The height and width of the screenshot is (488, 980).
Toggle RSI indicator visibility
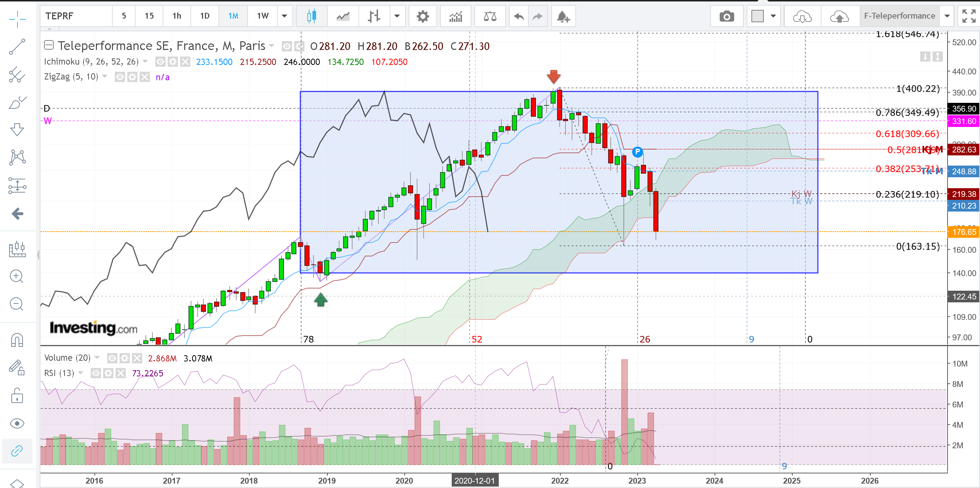[96, 373]
